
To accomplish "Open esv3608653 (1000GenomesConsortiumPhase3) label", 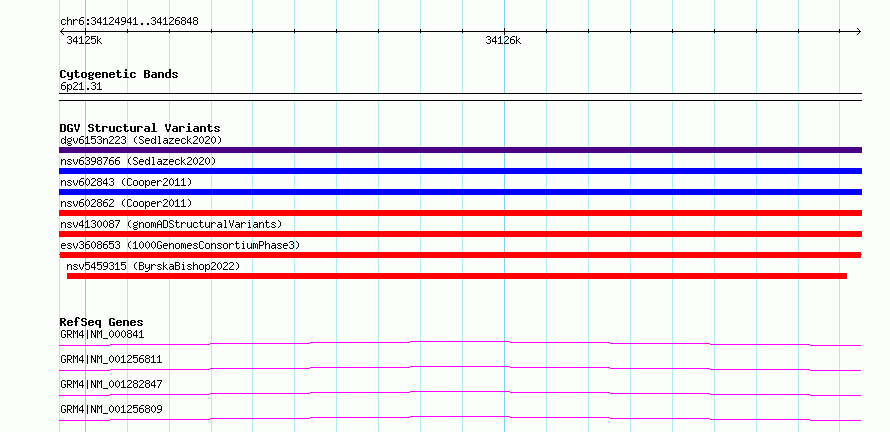I will [x=180, y=245].
